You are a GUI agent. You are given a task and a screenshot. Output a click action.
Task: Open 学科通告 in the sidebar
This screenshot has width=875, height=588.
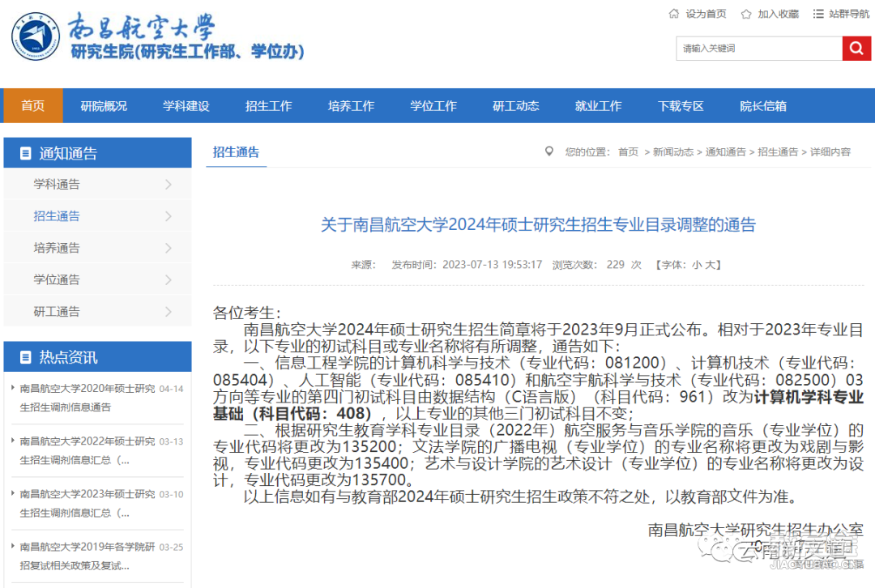click(x=57, y=185)
